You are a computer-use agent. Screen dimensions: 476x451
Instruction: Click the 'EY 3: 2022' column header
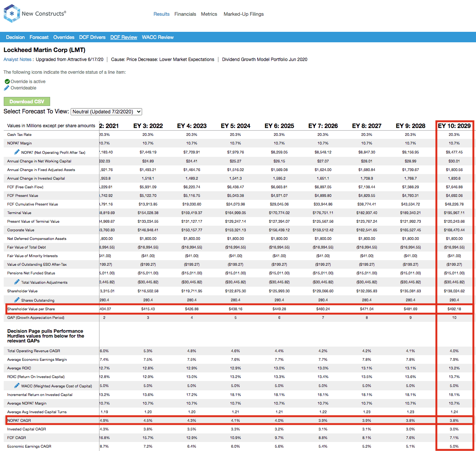click(148, 126)
